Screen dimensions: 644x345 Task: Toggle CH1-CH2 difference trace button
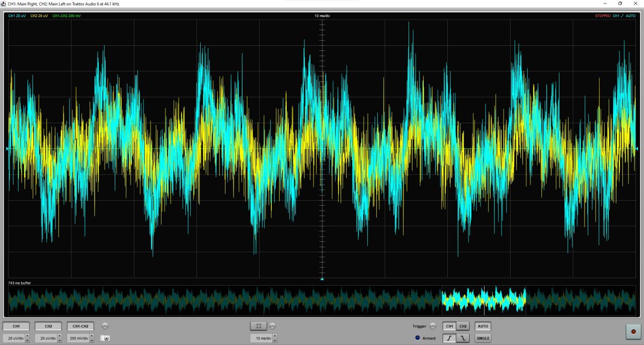(x=80, y=326)
